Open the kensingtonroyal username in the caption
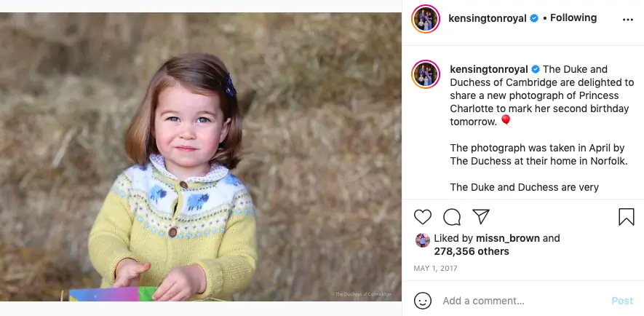Image resolution: width=644 pixels, height=316 pixels. tap(488, 69)
